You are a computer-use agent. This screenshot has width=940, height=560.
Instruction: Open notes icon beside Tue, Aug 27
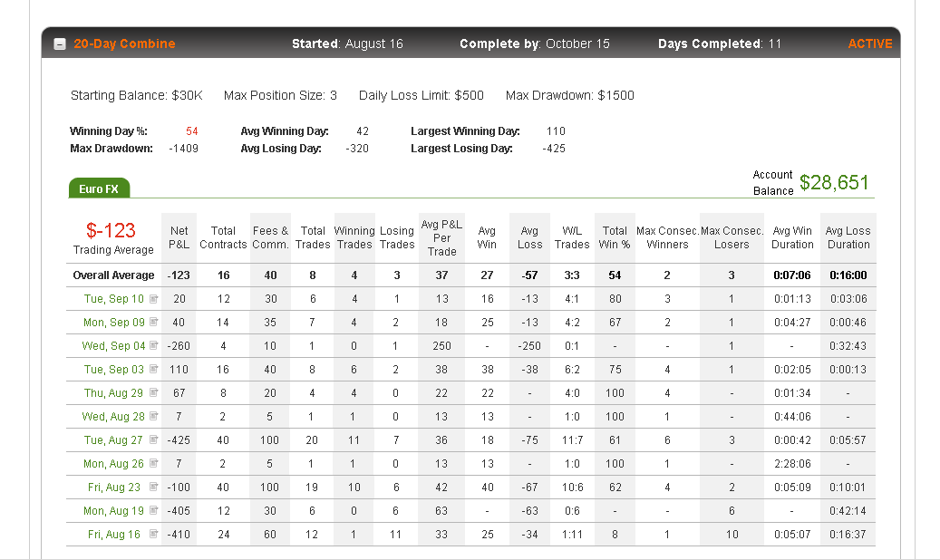(x=154, y=439)
